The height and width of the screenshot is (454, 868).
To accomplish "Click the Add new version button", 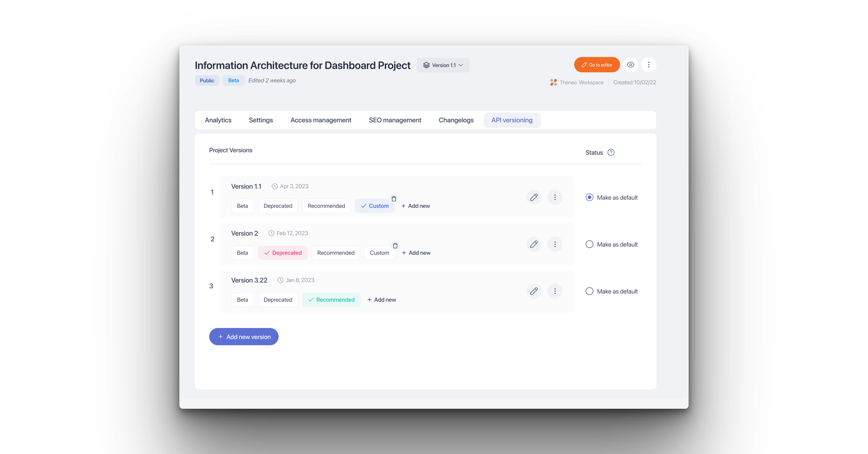I will pos(244,337).
